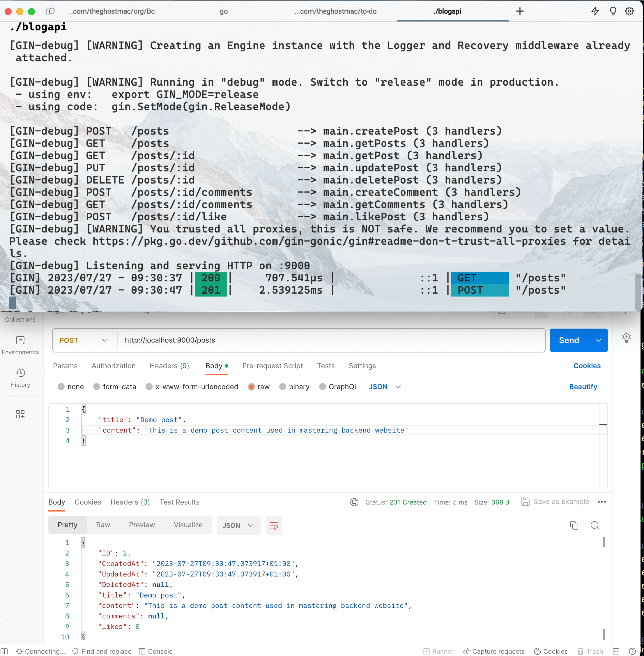The width and height of the screenshot is (644, 656).
Task: Select the form-data radio option
Action: (x=97, y=387)
